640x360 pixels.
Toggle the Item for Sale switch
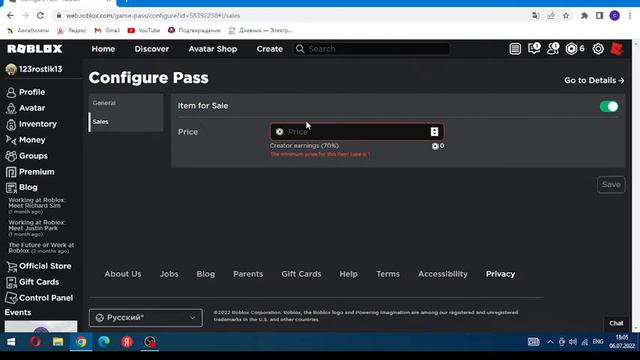point(609,107)
